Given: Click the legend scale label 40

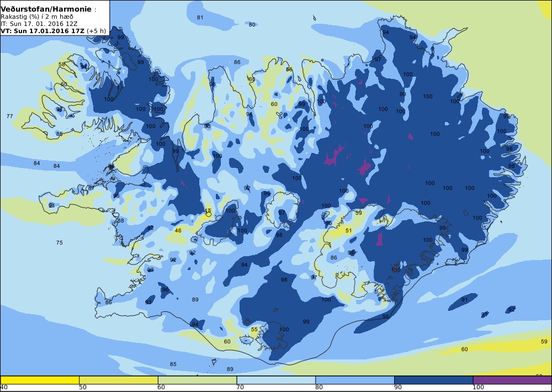Looking at the screenshot, I should (x=4, y=388).
